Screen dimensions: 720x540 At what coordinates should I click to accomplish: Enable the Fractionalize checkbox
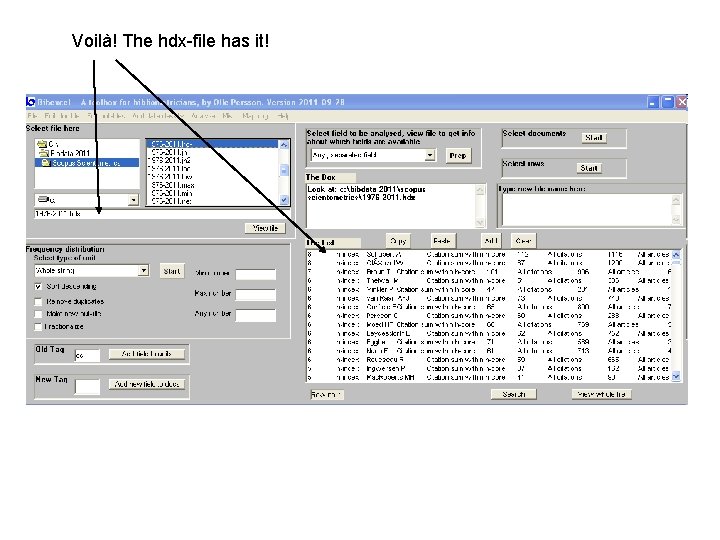(x=38, y=326)
